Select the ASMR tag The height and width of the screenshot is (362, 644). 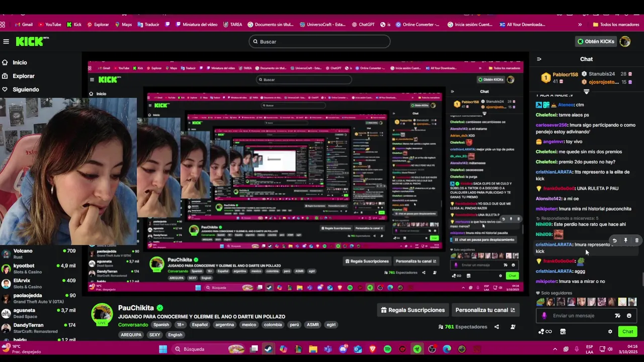[x=313, y=325]
